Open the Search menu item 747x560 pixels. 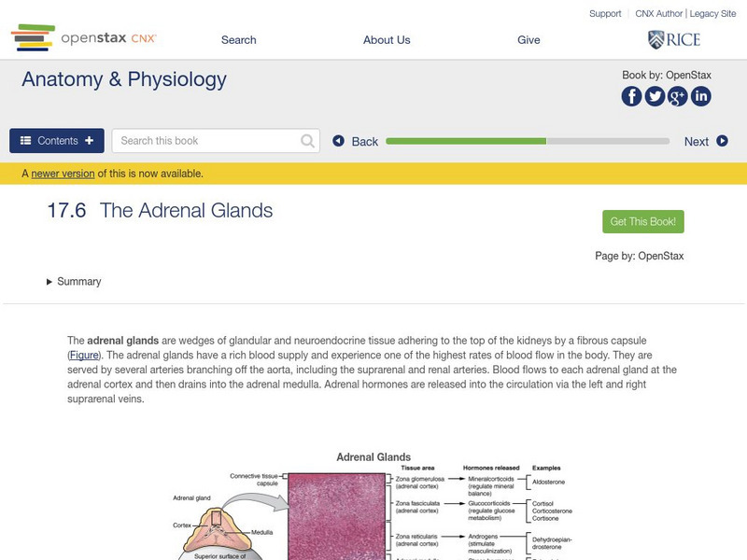click(238, 40)
